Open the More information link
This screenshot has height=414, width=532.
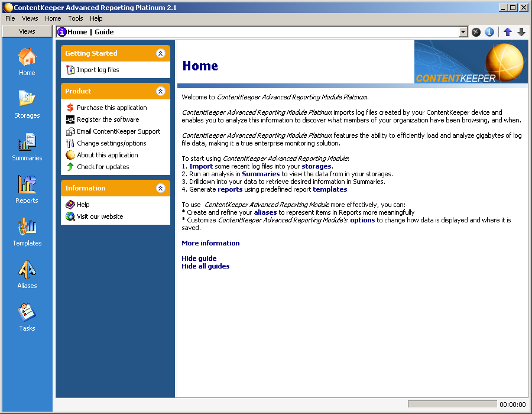tap(210, 243)
